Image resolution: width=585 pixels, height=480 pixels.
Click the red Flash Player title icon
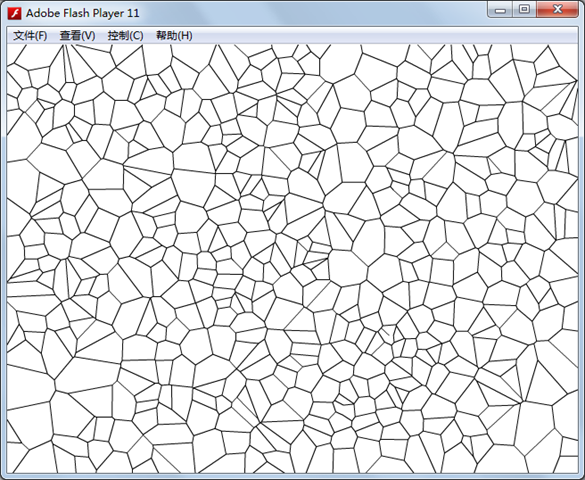click(15, 13)
